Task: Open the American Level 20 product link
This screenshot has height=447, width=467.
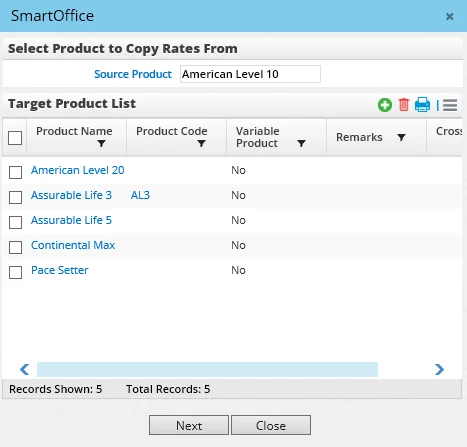Action: (x=78, y=170)
